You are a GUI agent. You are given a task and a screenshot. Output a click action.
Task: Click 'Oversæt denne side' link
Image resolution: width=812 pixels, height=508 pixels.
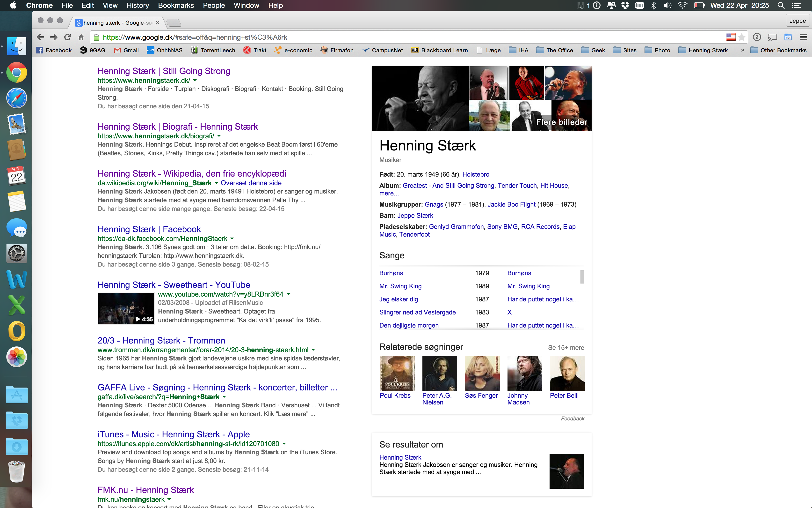coord(251,183)
